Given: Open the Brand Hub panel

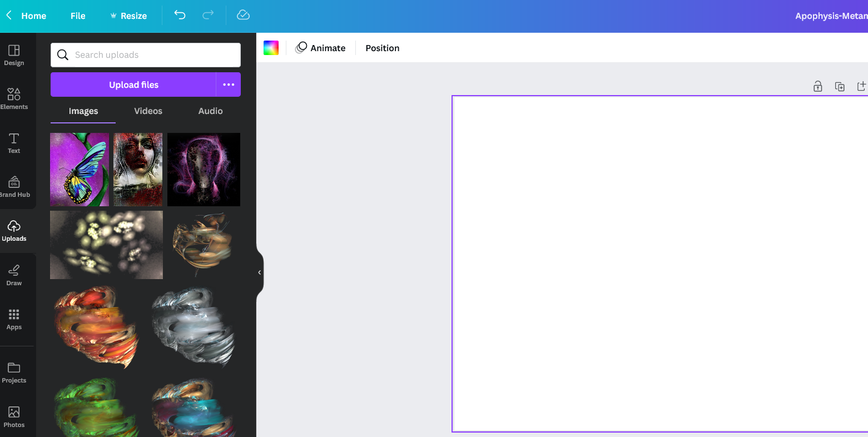Looking at the screenshot, I should tap(14, 187).
